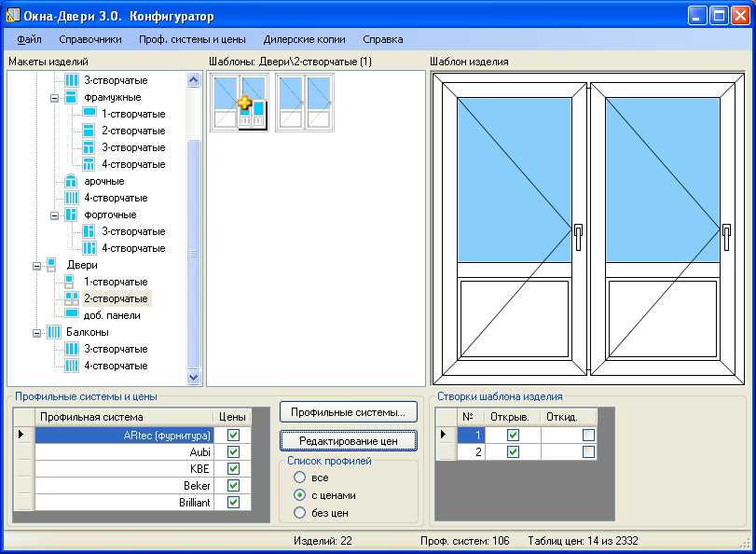Toggle the Цены checkbox for Brilliant

(x=233, y=503)
